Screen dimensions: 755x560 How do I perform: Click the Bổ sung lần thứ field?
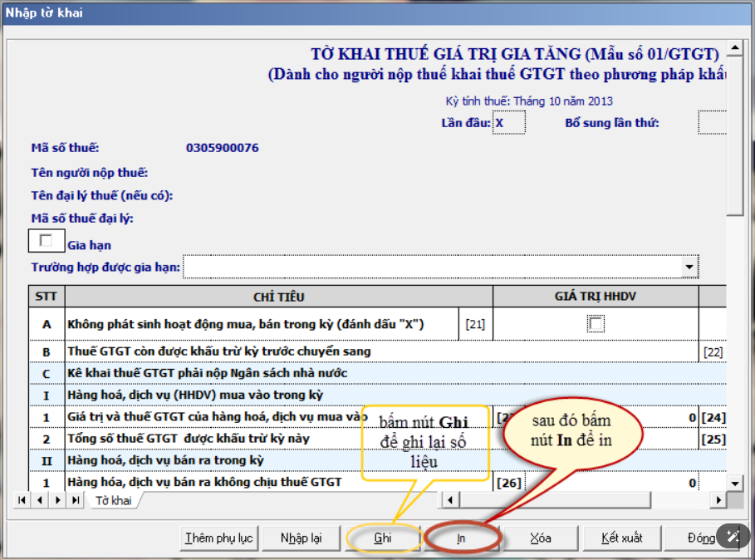pyautogui.click(x=712, y=122)
